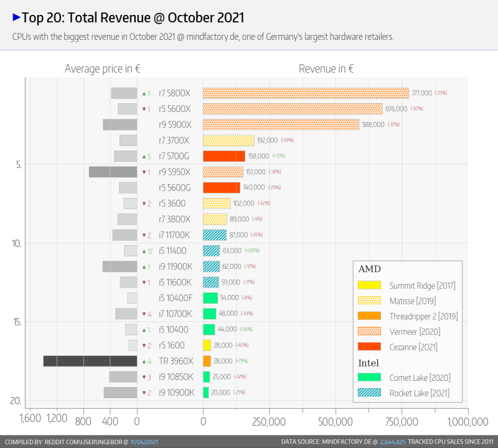Screen dimensions: 498x448
Task: Click the dark TR 3960X average price bar
Action: click(90, 361)
